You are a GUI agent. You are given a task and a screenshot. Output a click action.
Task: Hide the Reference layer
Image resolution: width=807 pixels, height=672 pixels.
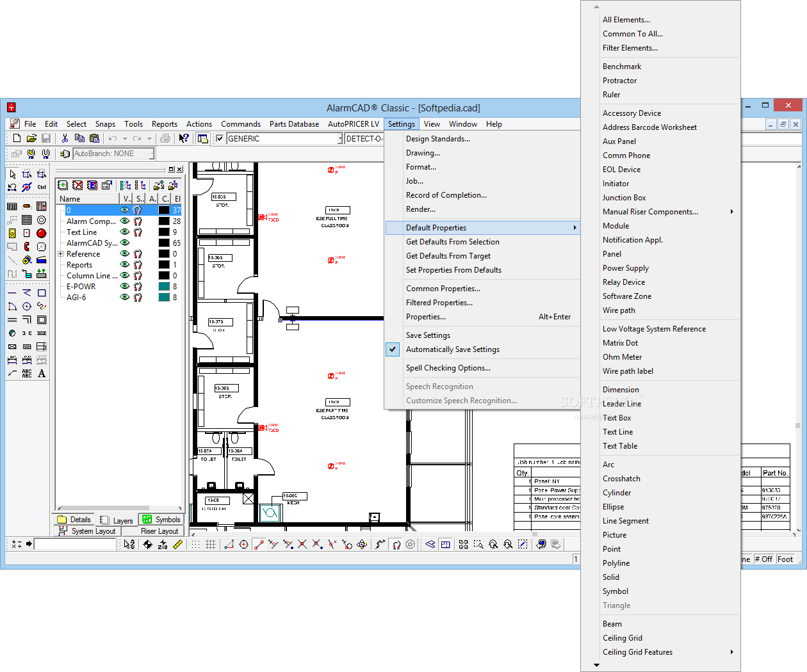click(125, 253)
